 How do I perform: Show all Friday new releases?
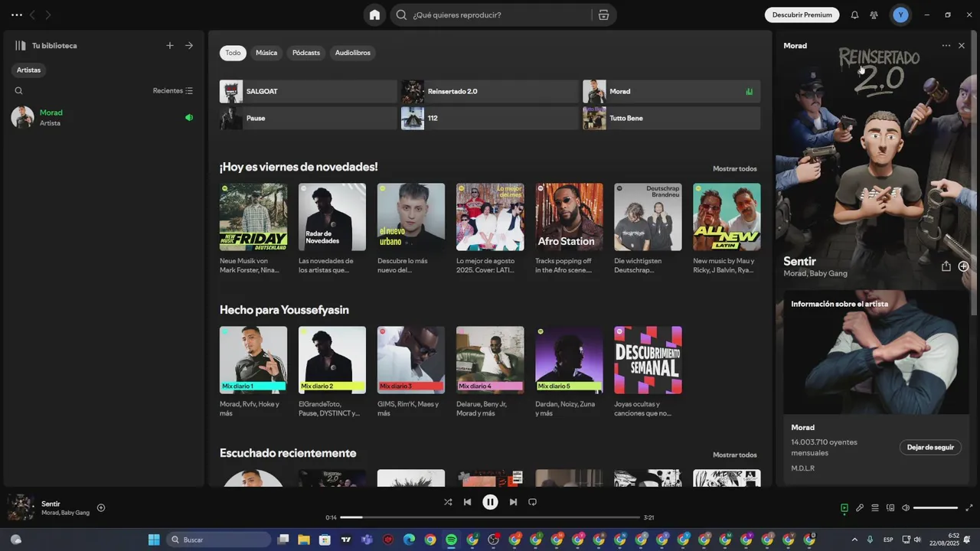click(x=734, y=168)
